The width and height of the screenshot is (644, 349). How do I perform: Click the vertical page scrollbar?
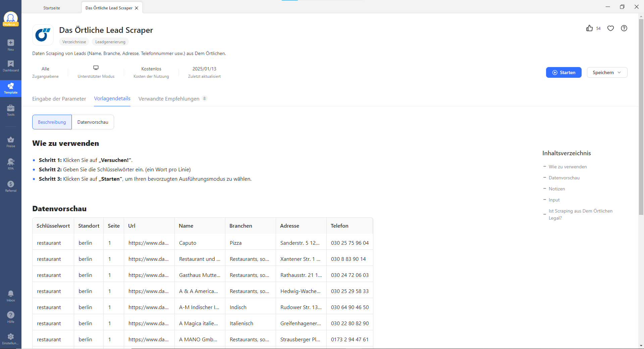point(641,117)
